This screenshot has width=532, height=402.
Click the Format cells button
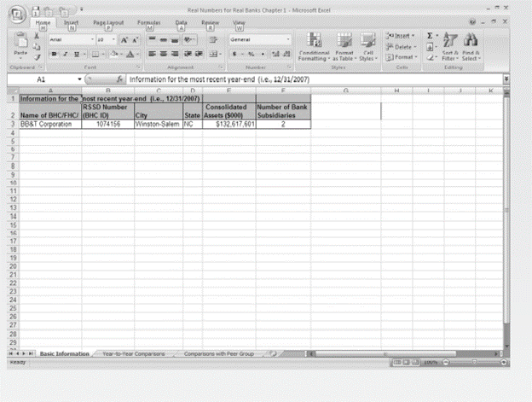[402, 57]
